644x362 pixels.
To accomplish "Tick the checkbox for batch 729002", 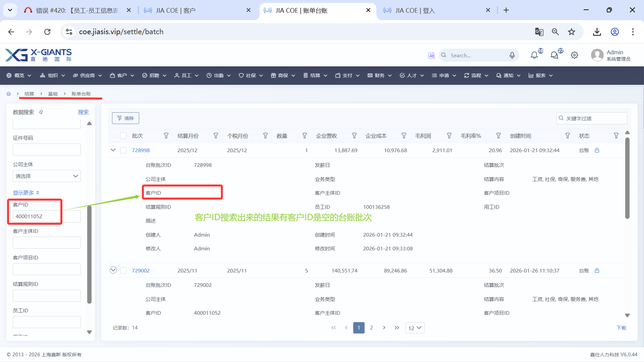I will (x=123, y=270).
